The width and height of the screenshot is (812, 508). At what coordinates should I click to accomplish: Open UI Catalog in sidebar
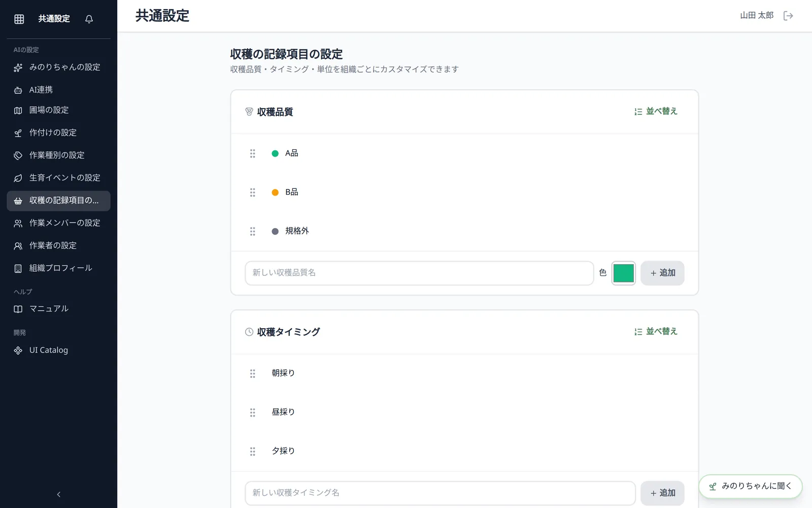pyautogui.click(x=58, y=351)
